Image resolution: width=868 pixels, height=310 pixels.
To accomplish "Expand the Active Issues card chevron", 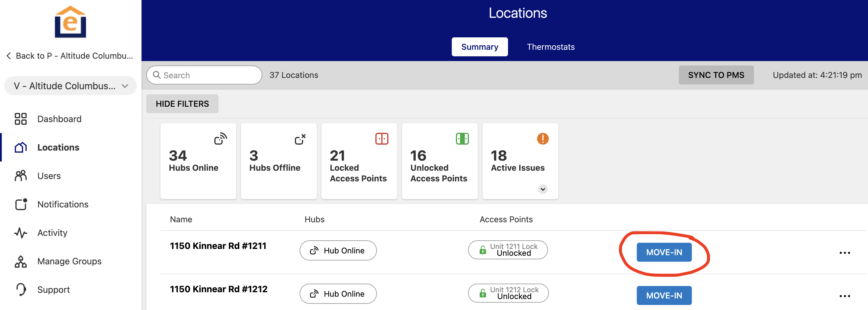I will (x=542, y=189).
